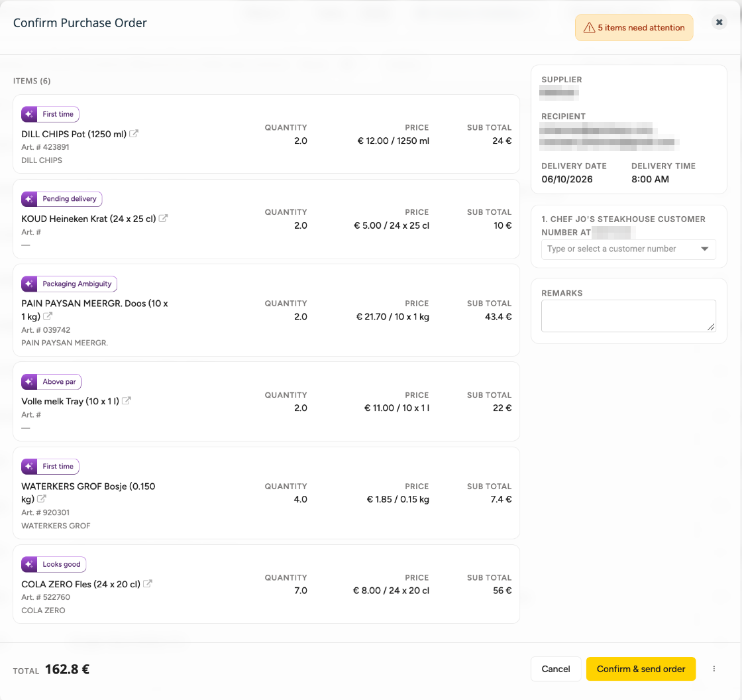Select COLA ZERO Fles (24 x 20 cl) name
This screenshot has height=700, width=742.
click(x=81, y=584)
